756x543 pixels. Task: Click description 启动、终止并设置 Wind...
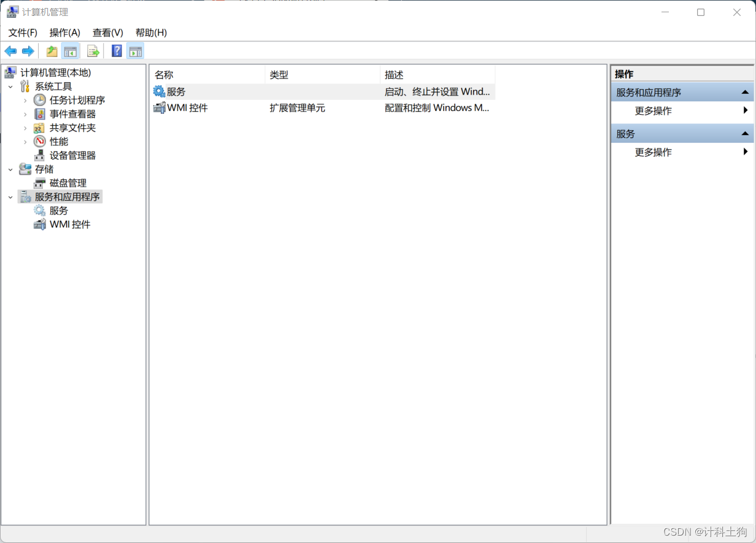pos(438,91)
